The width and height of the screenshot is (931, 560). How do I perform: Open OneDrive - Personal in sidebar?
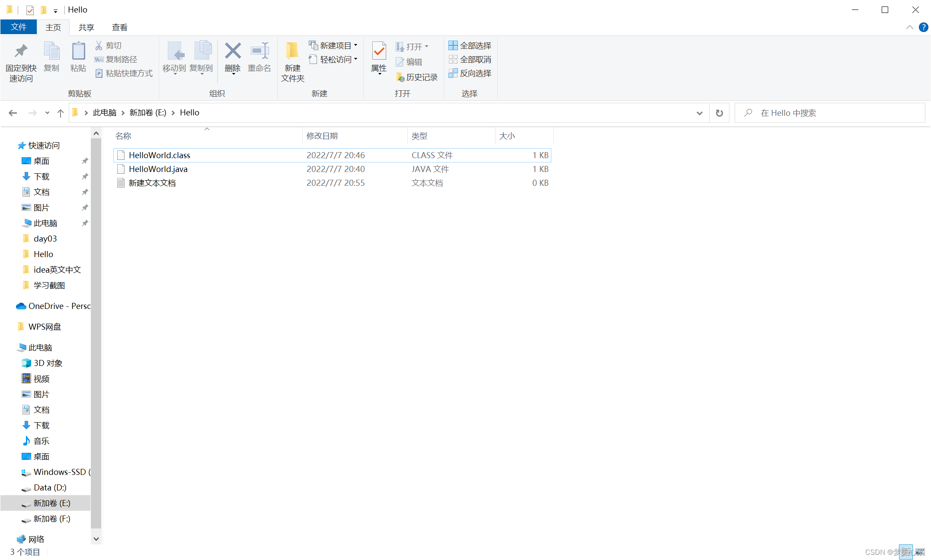(53, 306)
